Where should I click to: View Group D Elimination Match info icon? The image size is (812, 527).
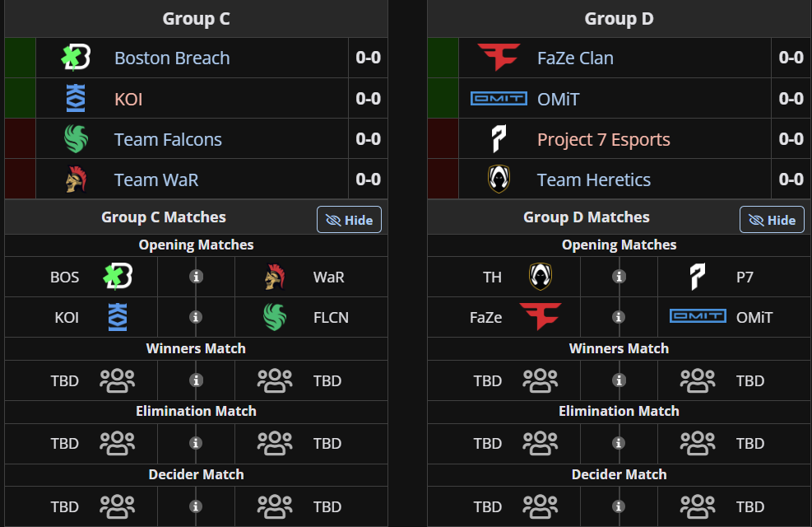click(619, 443)
